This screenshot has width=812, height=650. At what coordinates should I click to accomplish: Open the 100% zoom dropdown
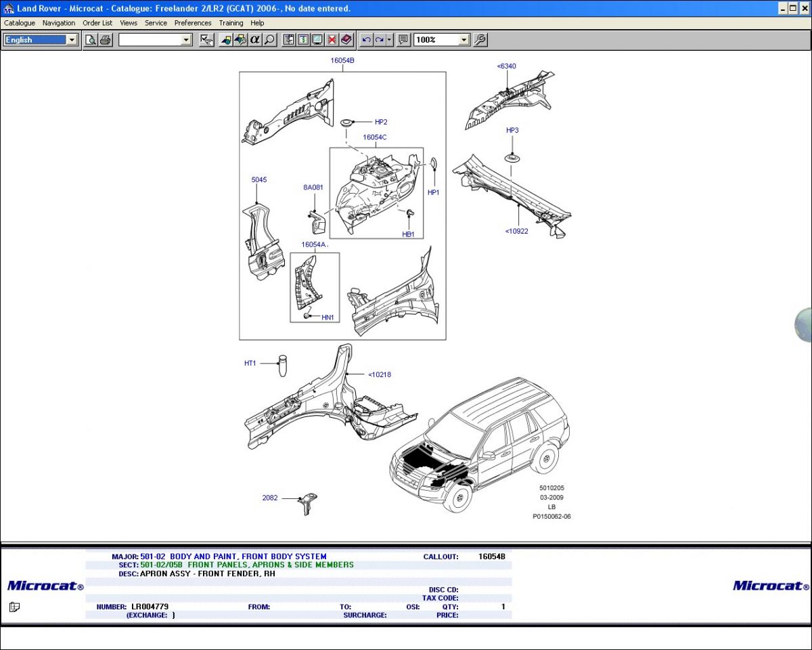(x=464, y=40)
